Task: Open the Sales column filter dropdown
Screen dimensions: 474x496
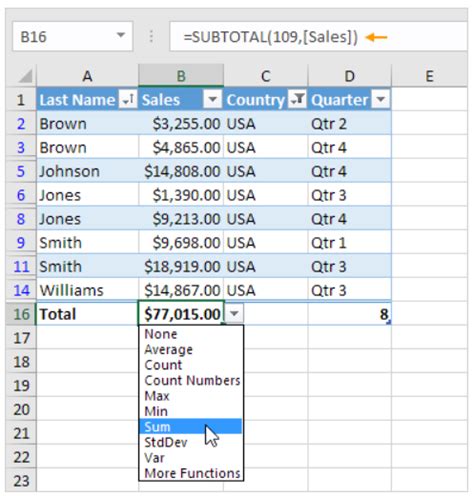Action: [x=212, y=99]
